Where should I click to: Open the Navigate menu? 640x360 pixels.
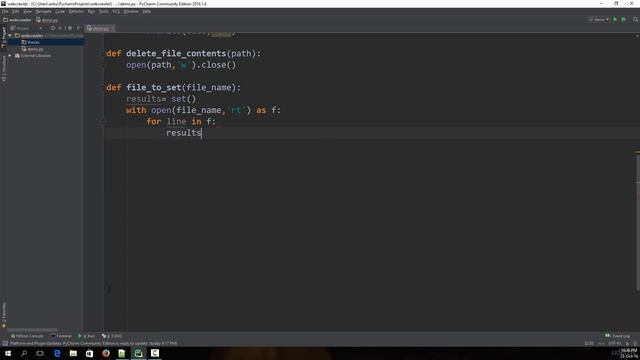[43, 11]
